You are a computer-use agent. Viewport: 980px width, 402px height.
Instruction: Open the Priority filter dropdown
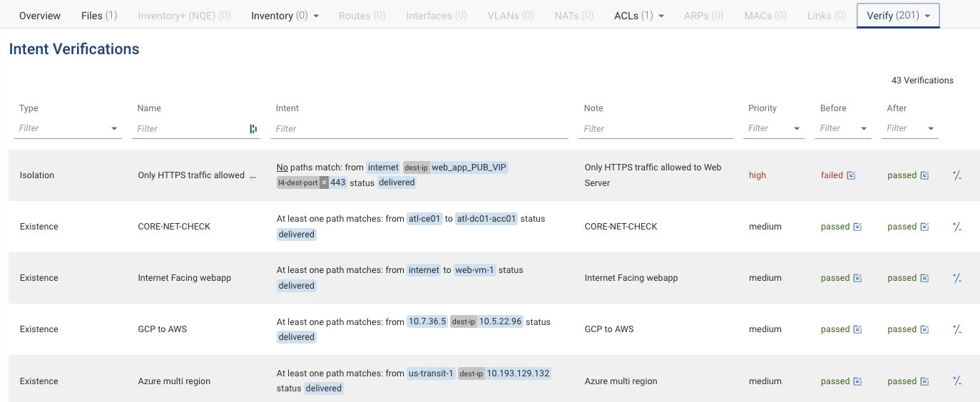point(797,129)
